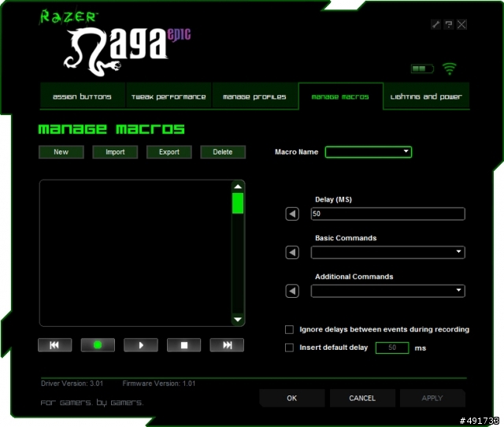Click the Export macro button

(x=169, y=152)
